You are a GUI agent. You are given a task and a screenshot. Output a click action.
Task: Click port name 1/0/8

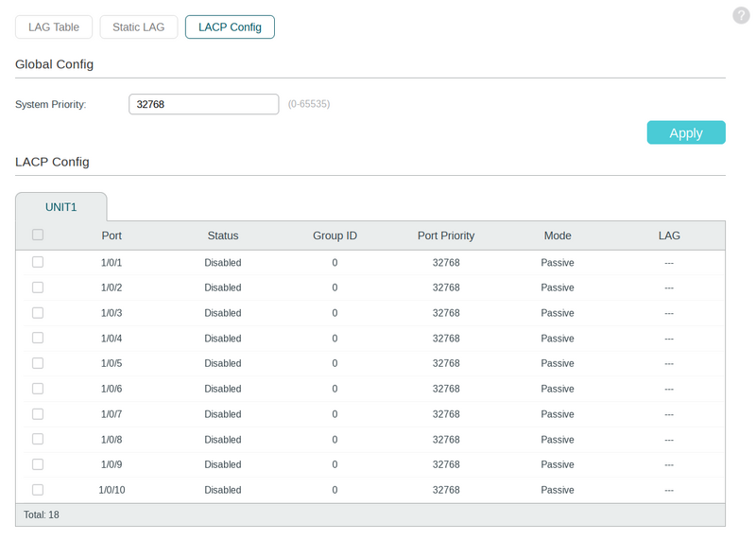coord(112,440)
